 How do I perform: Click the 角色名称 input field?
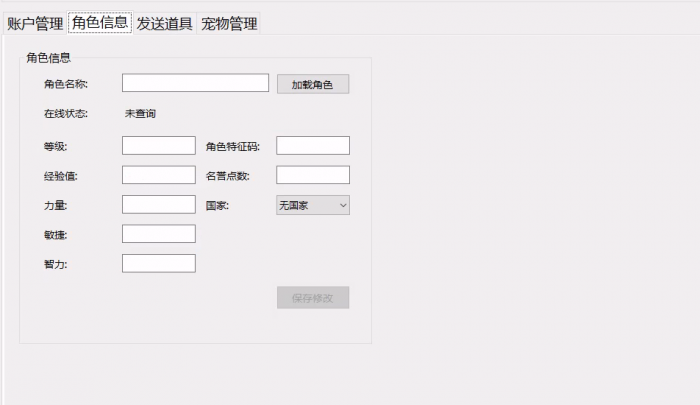point(196,83)
